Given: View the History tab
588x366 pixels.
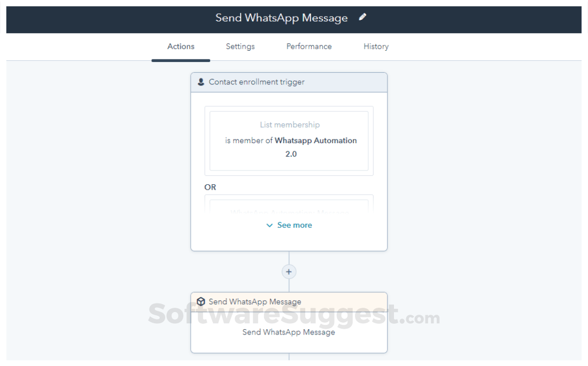Looking at the screenshot, I should 376,46.
